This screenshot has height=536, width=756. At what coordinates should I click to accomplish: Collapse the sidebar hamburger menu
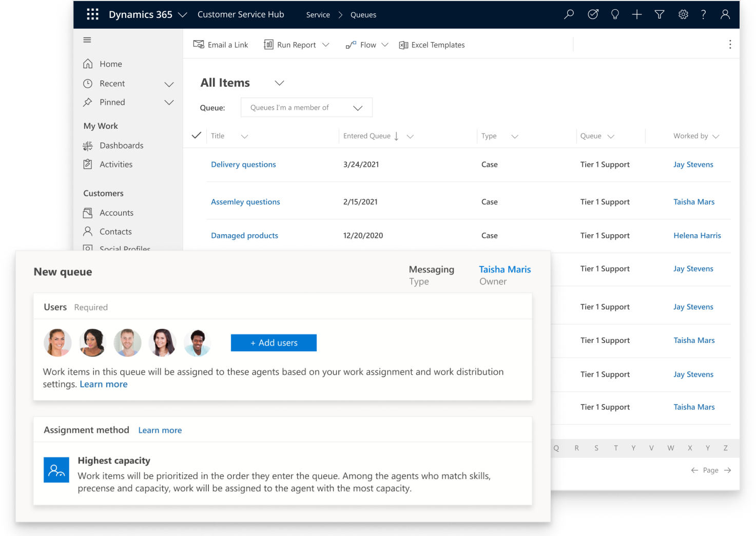(x=87, y=40)
